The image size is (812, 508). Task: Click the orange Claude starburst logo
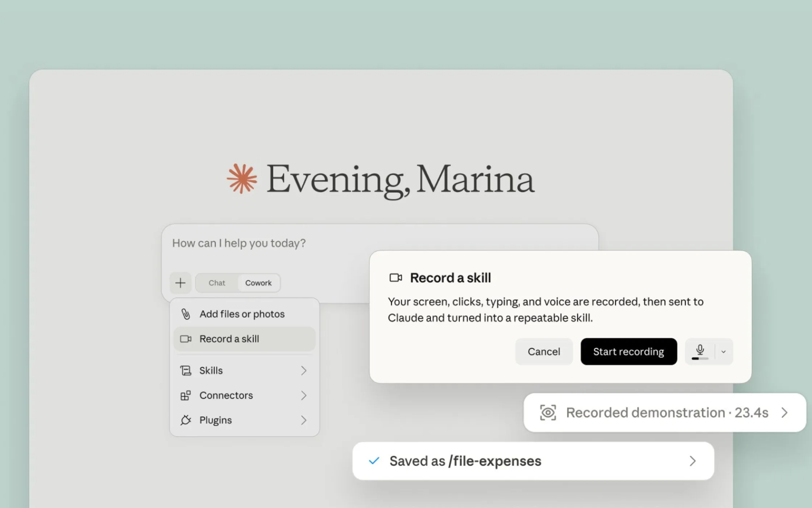pyautogui.click(x=242, y=179)
